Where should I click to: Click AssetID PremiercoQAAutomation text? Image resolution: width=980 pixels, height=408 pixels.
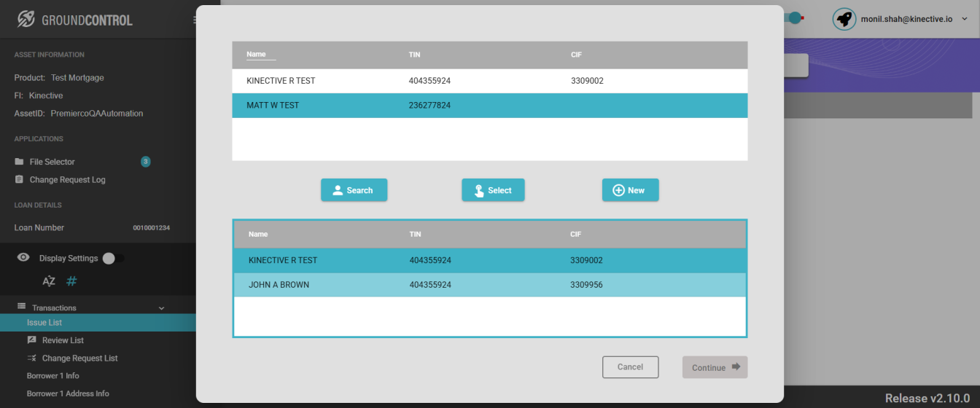click(x=79, y=114)
